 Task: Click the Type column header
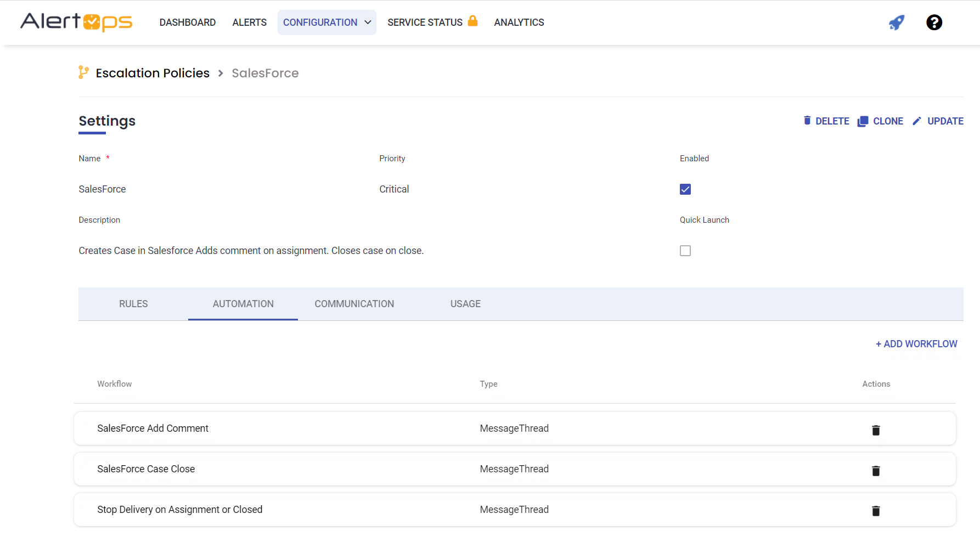[488, 384]
